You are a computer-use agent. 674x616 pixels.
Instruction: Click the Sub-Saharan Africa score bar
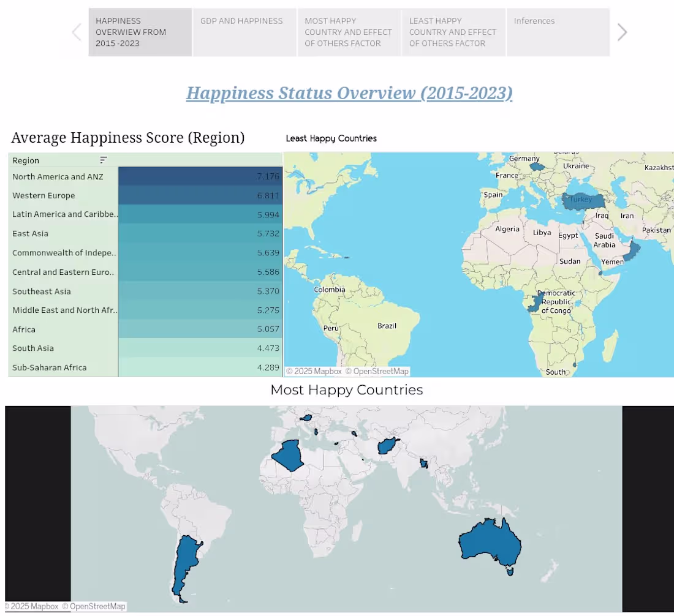pyautogui.click(x=199, y=367)
